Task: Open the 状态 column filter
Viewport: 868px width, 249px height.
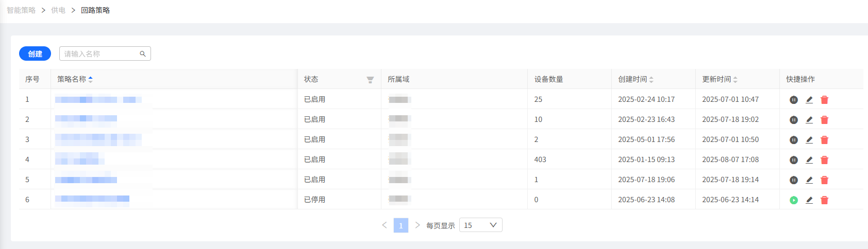Action: 370,80
